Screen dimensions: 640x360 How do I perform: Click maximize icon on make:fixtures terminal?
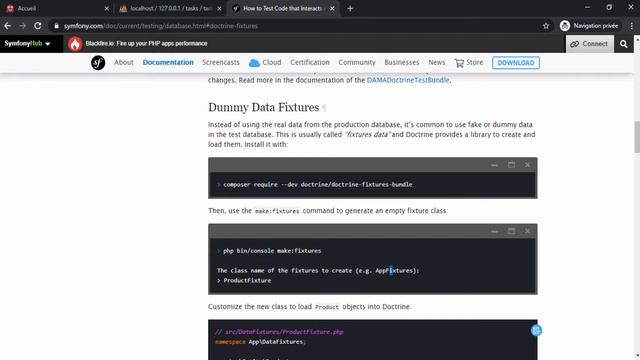pyautogui.click(x=511, y=231)
